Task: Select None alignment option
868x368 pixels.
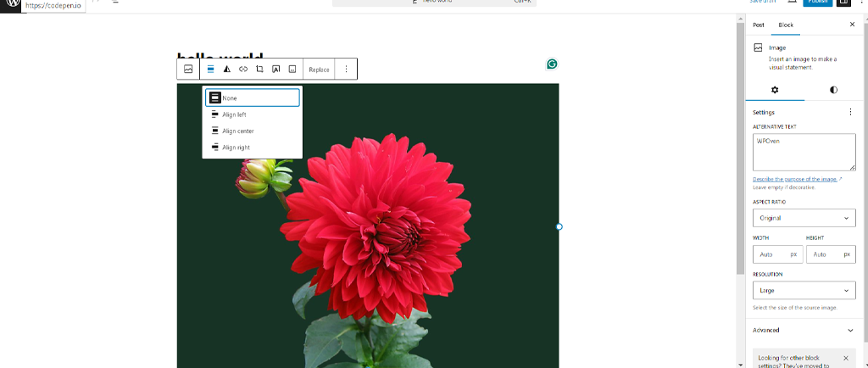Action: (x=253, y=98)
